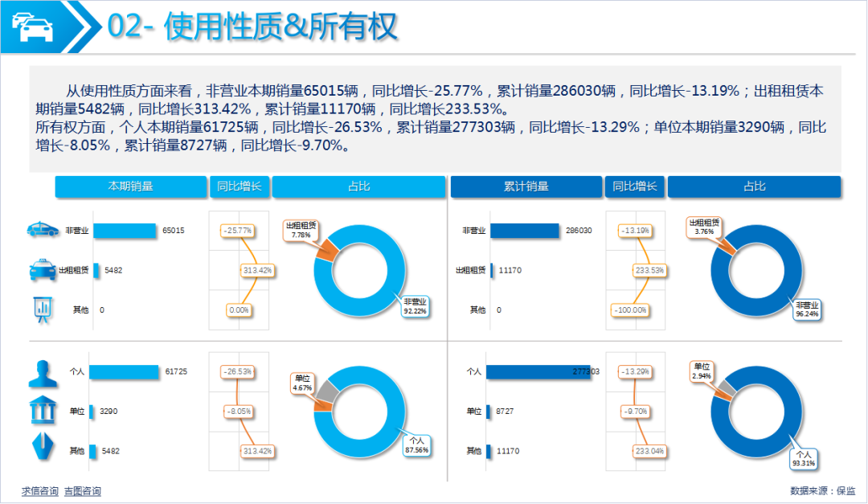Select the light blue 同比增长 header
This screenshot has width=868, height=504.
[240, 186]
